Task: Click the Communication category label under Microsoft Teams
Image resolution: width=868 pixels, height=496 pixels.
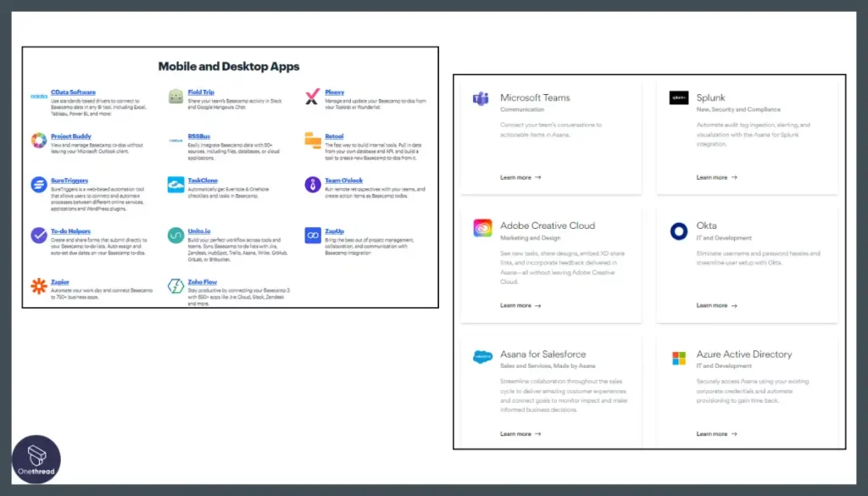Action: point(522,109)
